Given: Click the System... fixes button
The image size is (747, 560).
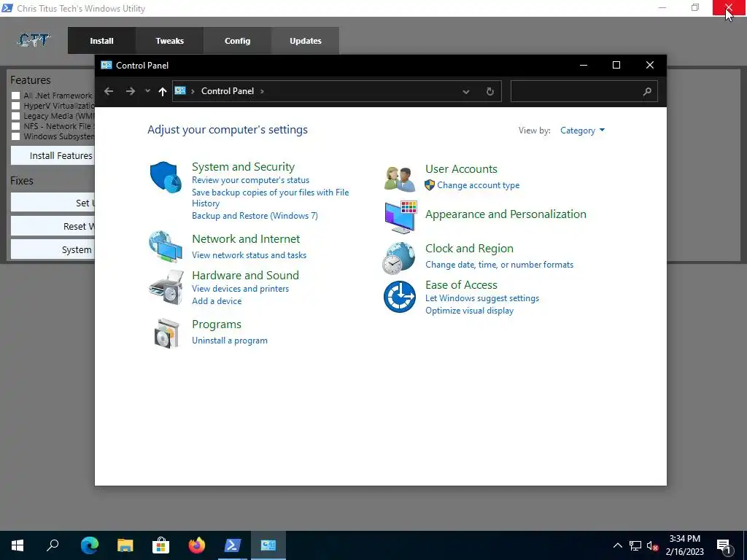Looking at the screenshot, I should [x=53, y=249].
